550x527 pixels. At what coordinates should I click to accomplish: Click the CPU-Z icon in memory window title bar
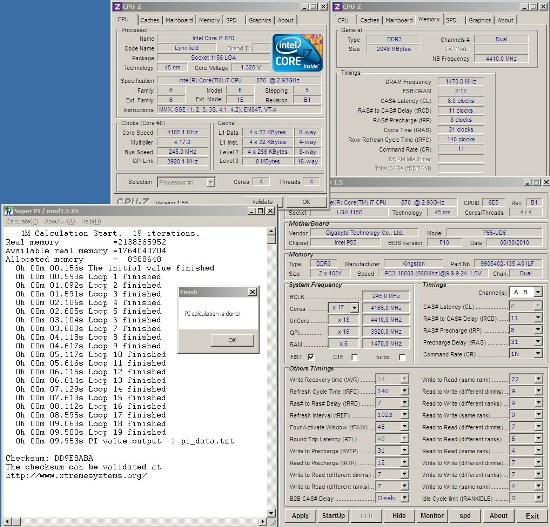pos(337,6)
